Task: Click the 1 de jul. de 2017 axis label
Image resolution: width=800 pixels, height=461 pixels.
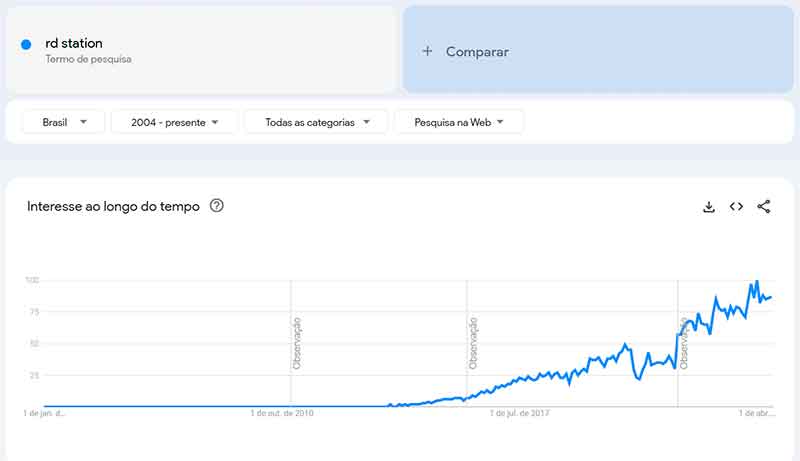Action: (519, 413)
